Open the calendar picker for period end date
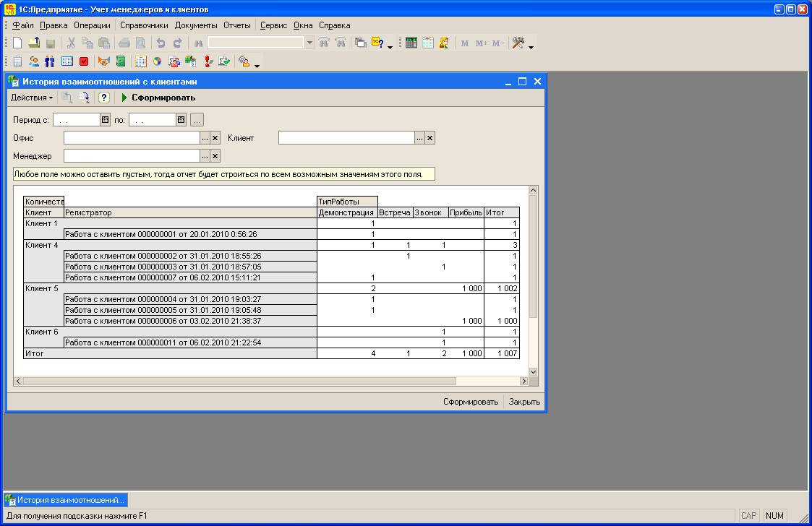The width and height of the screenshot is (812, 526). tap(181, 120)
